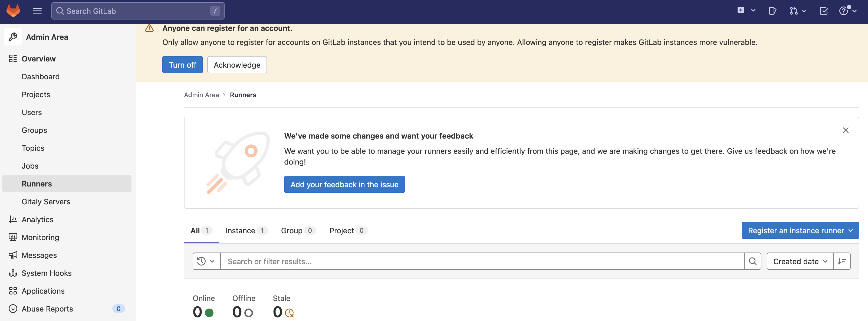This screenshot has width=868, height=321.
Task: Switch to the Group tab
Action: (291, 230)
